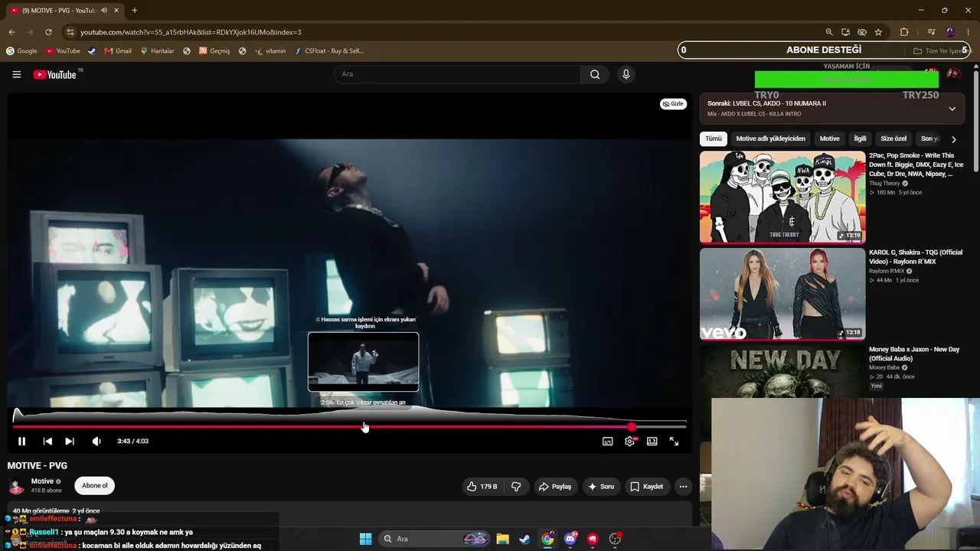Reload the page

48,32
